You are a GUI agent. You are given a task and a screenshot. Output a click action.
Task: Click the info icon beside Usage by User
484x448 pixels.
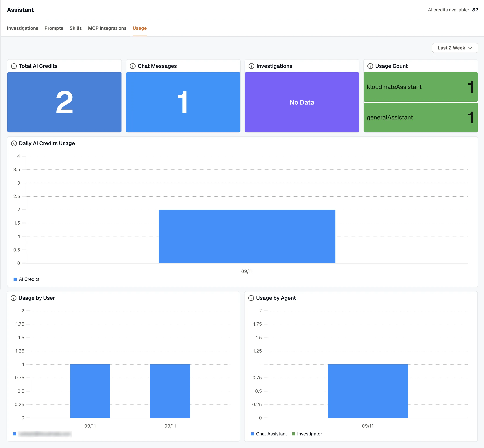14,298
